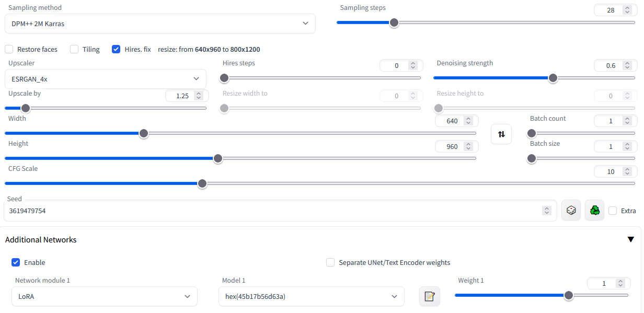
Task: Check Separate UNet/Text Encoder weights
Action: tap(330, 262)
